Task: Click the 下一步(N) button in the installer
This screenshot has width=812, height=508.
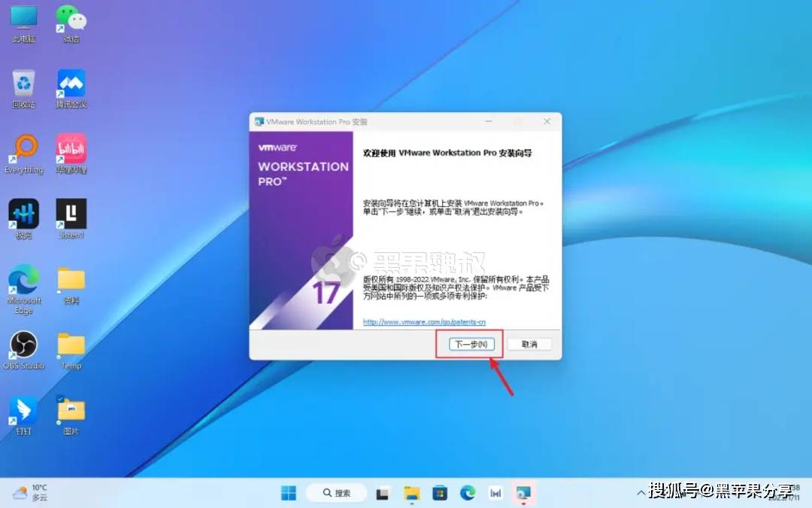Action: click(471, 344)
